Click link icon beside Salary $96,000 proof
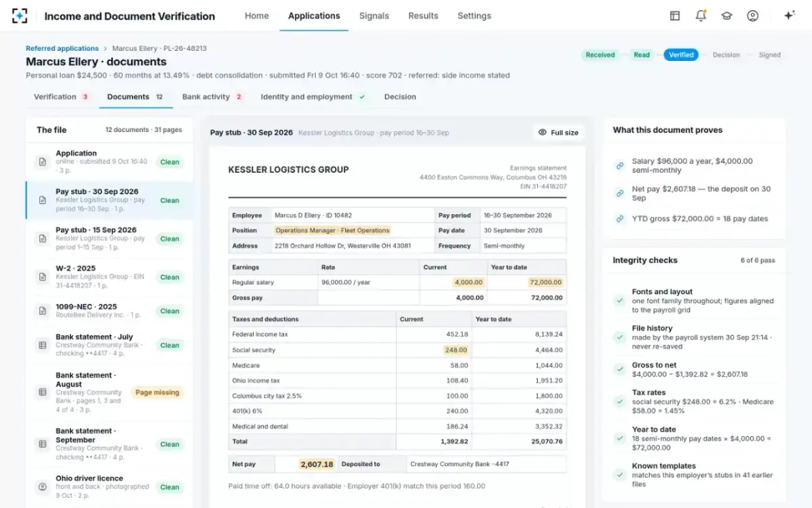Screen dimensions: 812x508 click(x=619, y=165)
